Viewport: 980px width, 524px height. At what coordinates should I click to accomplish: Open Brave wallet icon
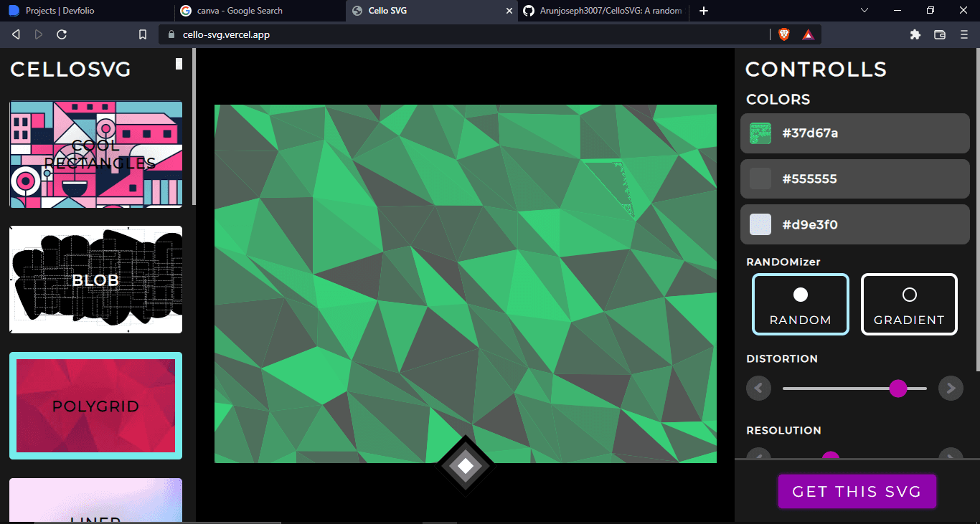pyautogui.click(x=940, y=34)
